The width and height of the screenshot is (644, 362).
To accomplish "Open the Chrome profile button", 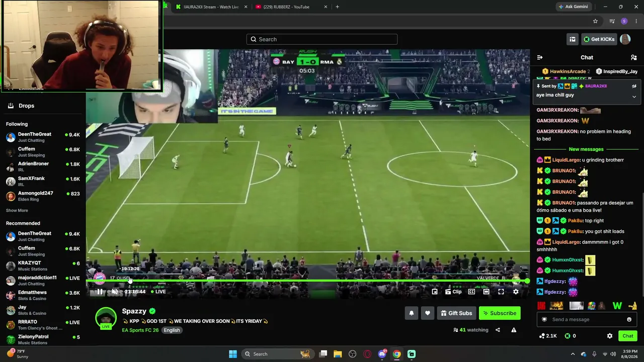I will point(624,21).
